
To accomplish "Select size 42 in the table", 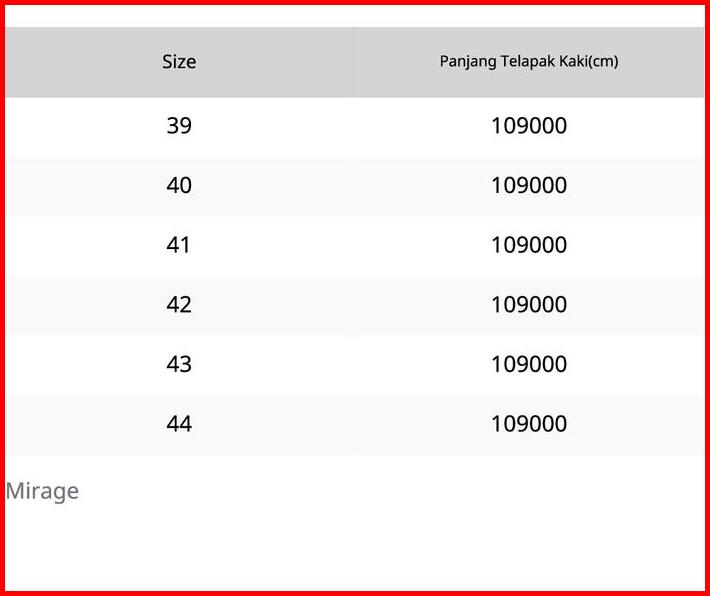I will point(179,305).
